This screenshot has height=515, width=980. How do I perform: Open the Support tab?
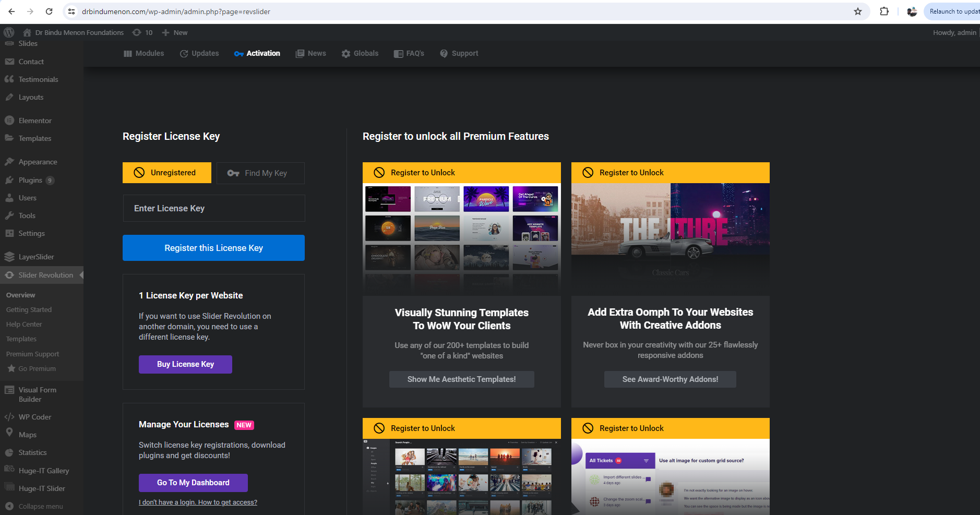459,53
